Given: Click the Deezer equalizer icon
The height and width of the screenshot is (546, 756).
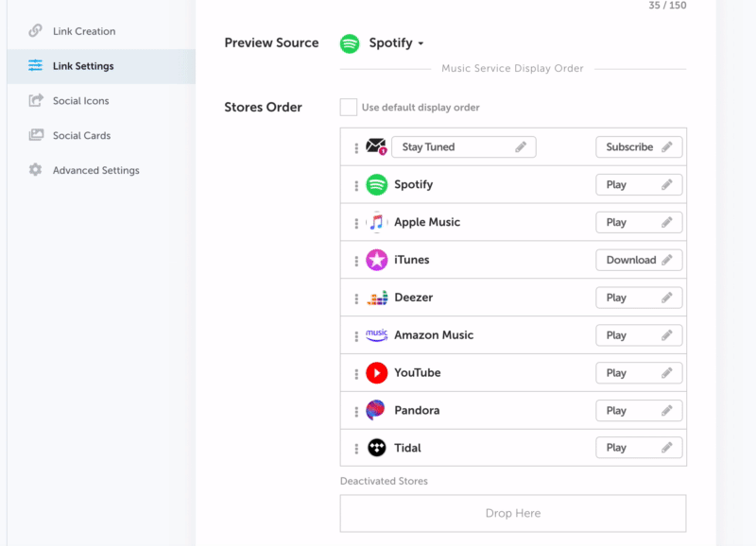Looking at the screenshot, I should [x=376, y=298].
